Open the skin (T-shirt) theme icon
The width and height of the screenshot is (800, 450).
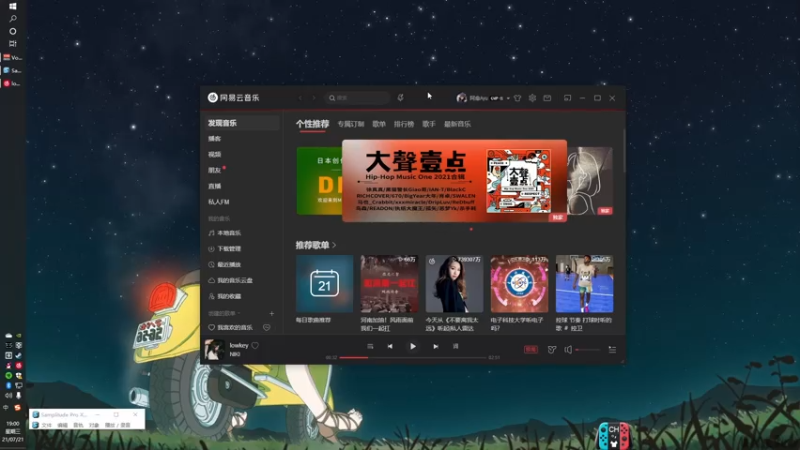tap(517, 98)
